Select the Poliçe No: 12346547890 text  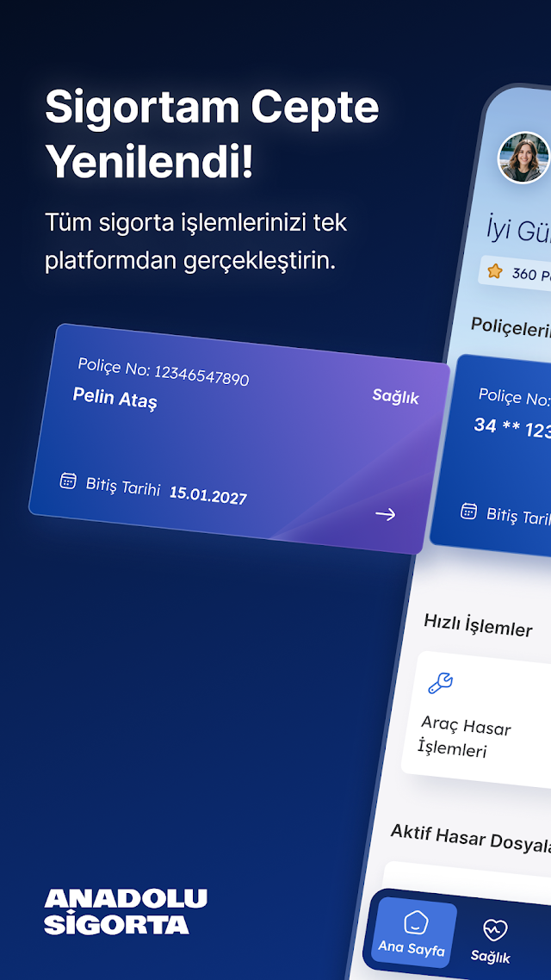(163, 372)
